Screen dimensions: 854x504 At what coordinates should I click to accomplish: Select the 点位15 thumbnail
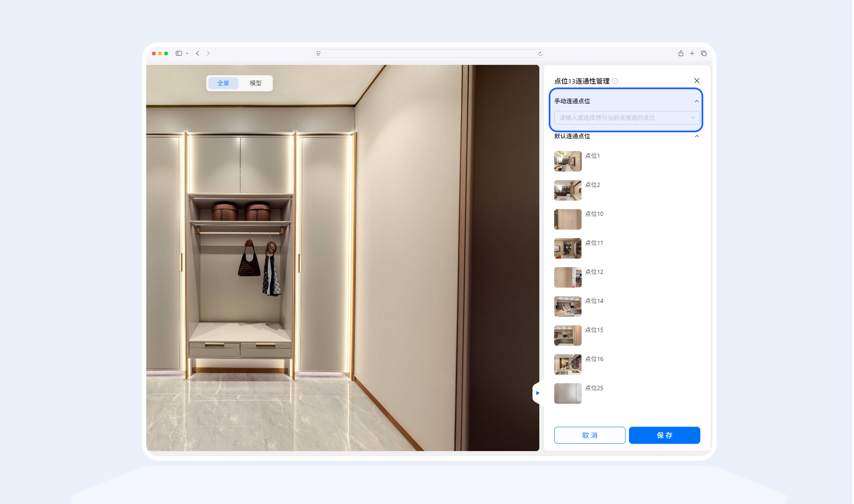point(567,335)
